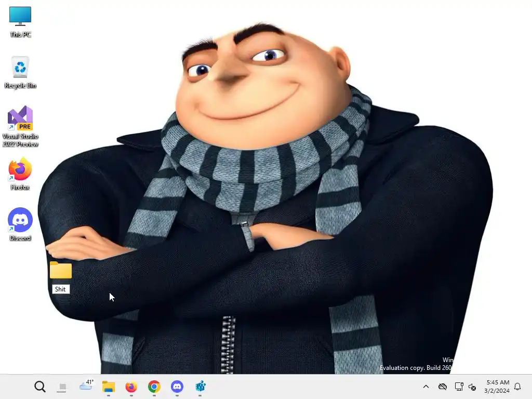Switch to Discord in taskbar
This screenshot has height=399, width=532.
[177, 387]
